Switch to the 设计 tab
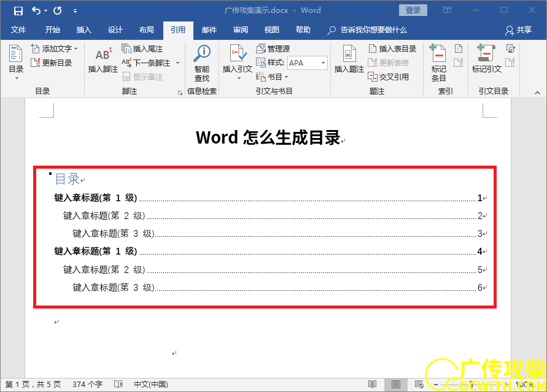The image size is (547, 392). tap(115, 30)
